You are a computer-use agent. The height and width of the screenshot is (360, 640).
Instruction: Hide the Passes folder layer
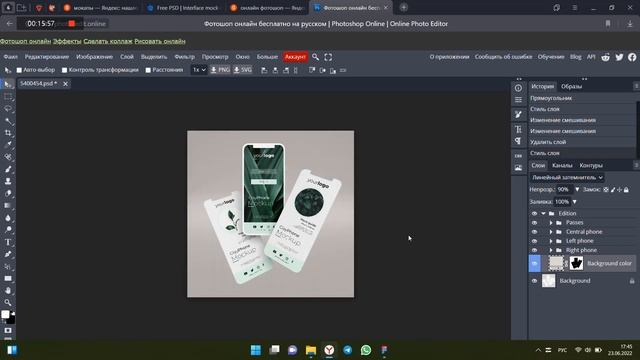pyautogui.click(x=534, y=223)
